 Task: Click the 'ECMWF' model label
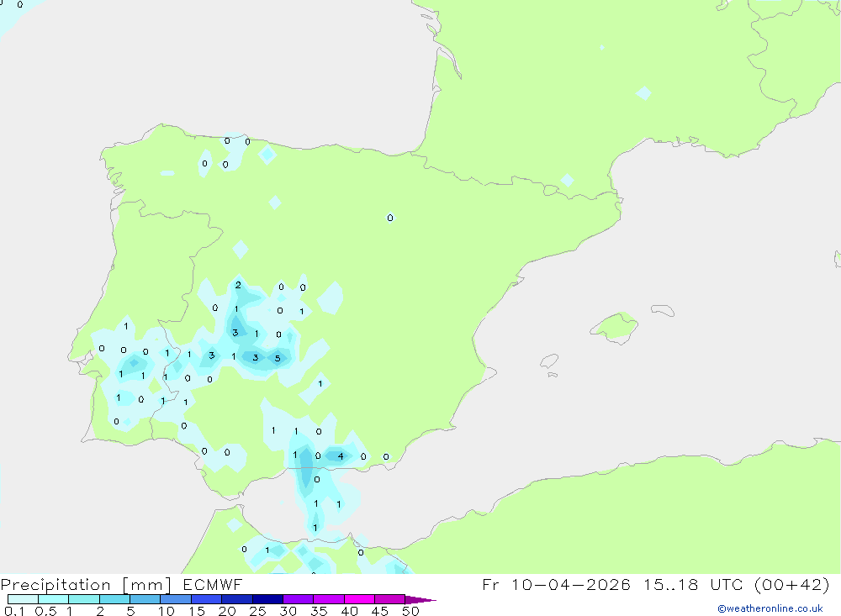coord(213,585)
